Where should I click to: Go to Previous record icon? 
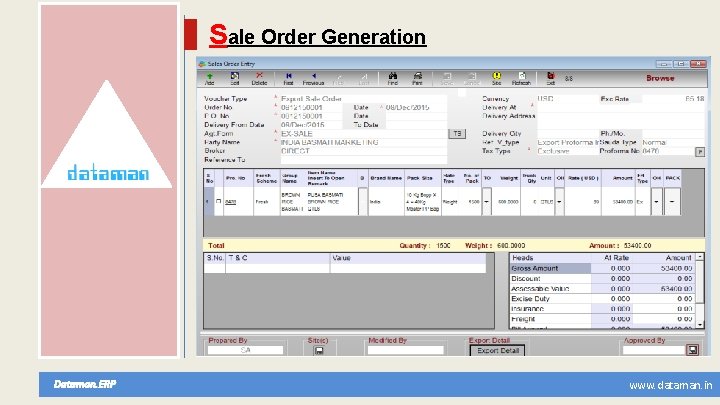[x=313, y=79]
